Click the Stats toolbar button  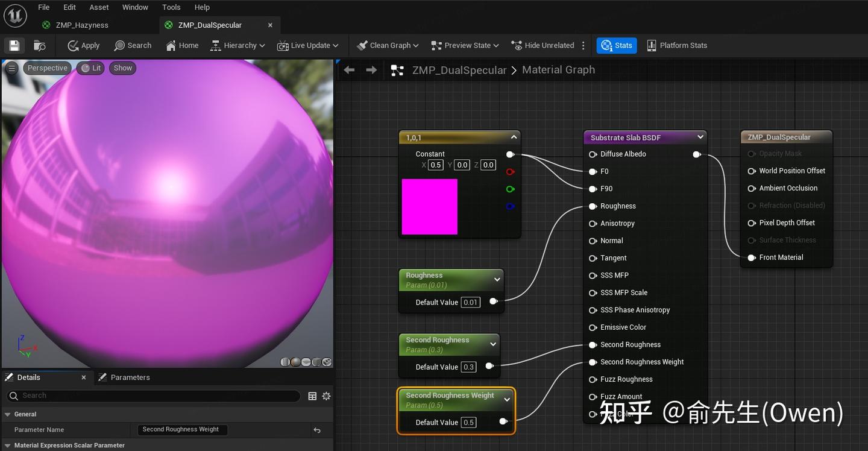(617, 45)
